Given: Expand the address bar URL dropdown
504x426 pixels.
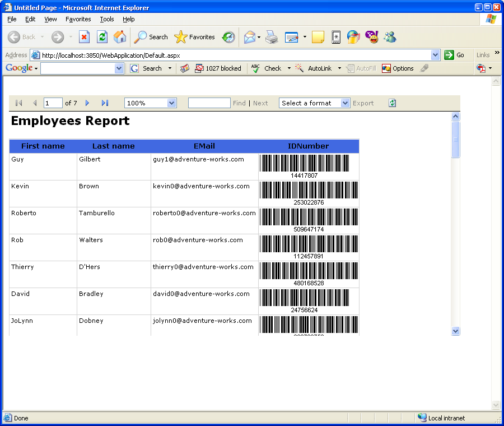Looking at the screenshot, I should pos(435,55).
